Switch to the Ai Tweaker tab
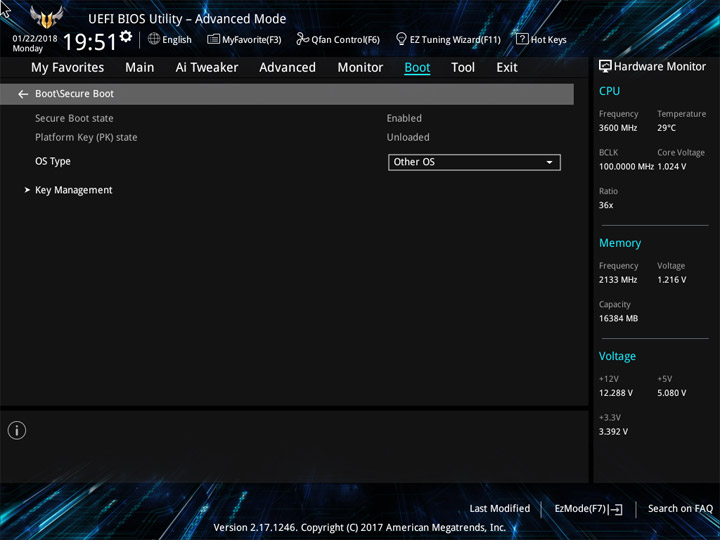 [x=207, y=68]
